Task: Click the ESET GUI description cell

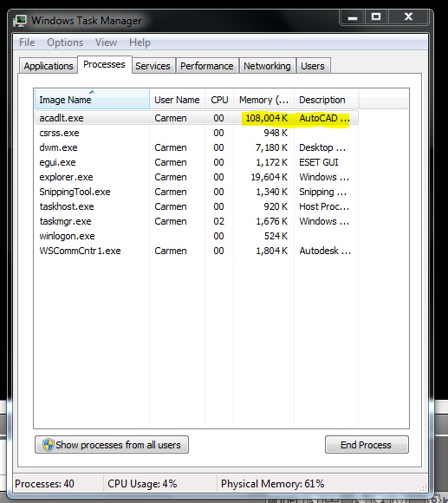Action: click(319, 162)
